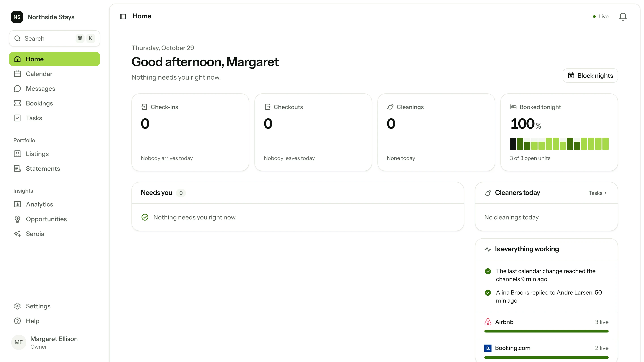Click the Tasks checkbox icon
This screenshot has height=362, width=644.
(17, 118)
